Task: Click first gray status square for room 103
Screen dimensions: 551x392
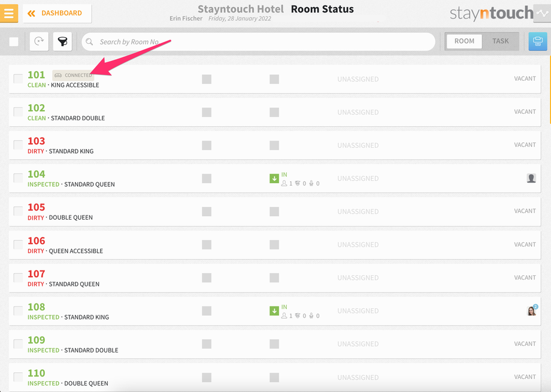Action: pos(207,145)
